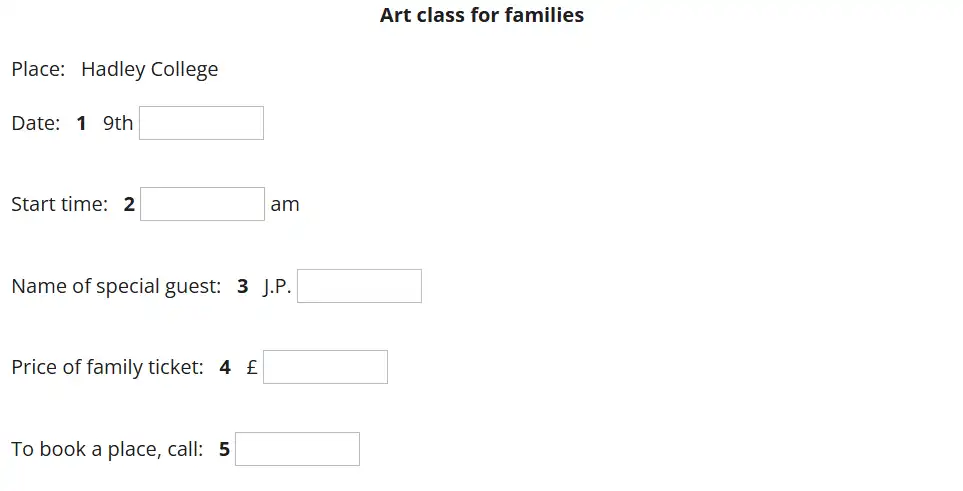Viewport: 963px width, 491px height.
Task: Click the pound sign before the price box
Action: (x=252, y=367)
